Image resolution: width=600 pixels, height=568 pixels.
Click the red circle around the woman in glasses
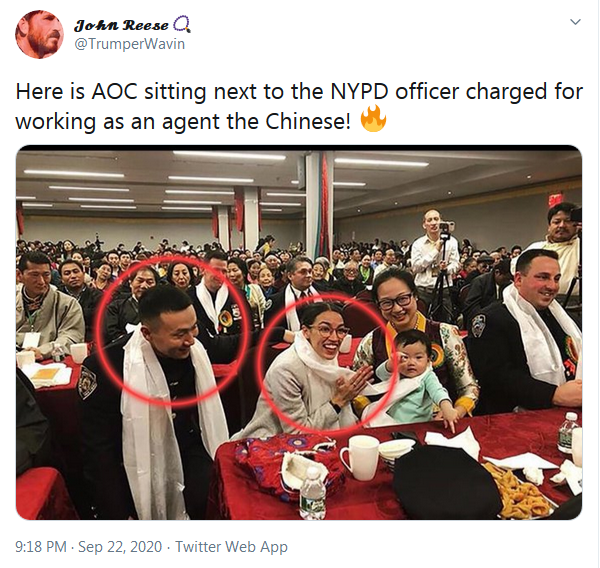(x=326, y=364)
